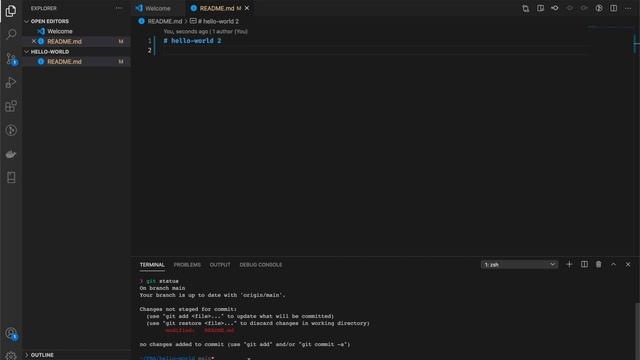Click 'no changes added to commit' terminal line

click(245, 344)
